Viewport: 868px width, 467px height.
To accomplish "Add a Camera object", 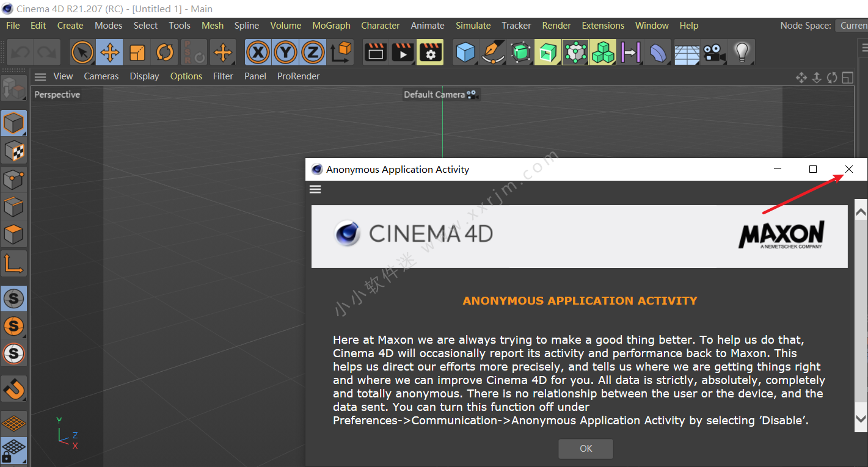I will (x=714, y=52).
